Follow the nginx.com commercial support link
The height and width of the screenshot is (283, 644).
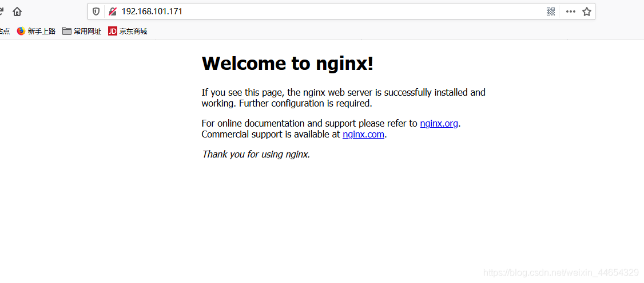coord(364,134)
